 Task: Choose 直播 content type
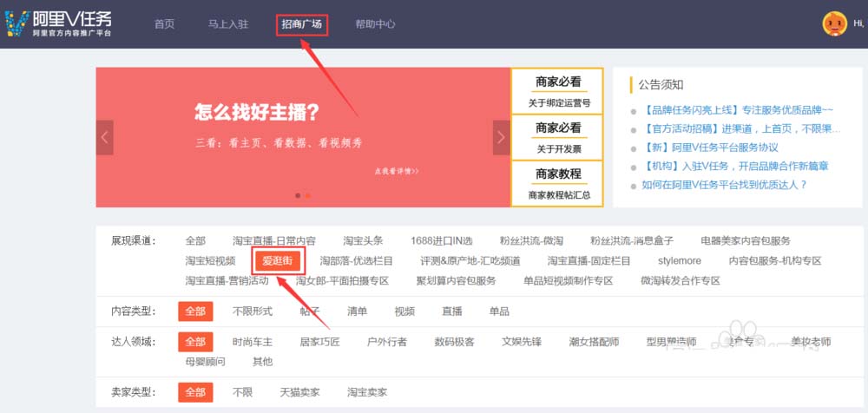coord(451,311)
